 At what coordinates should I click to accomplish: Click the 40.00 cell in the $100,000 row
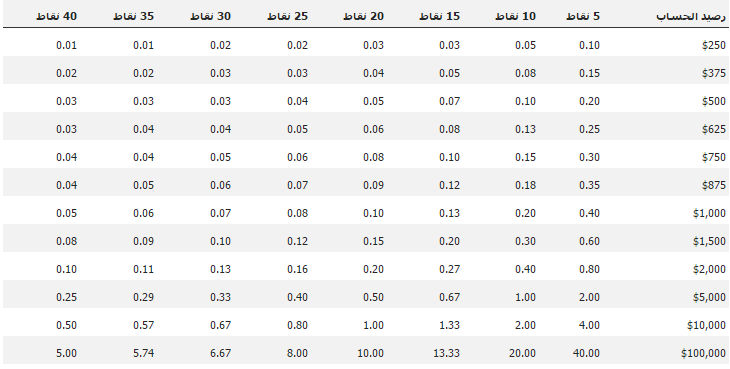[x=586, y=353]
